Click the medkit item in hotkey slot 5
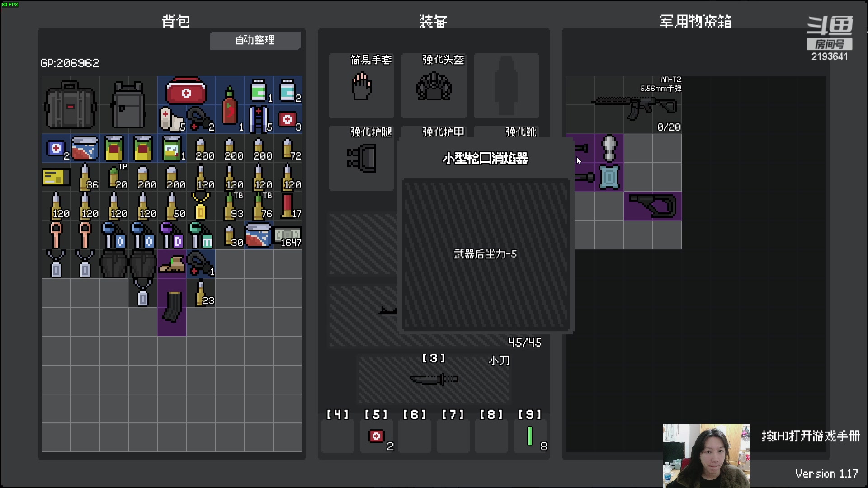 pos(377,435)
